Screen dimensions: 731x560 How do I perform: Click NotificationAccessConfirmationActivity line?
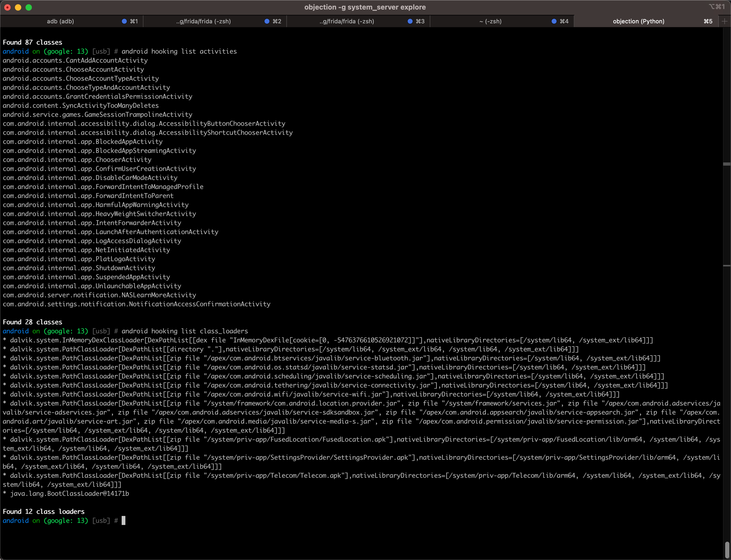pos(137,303)
